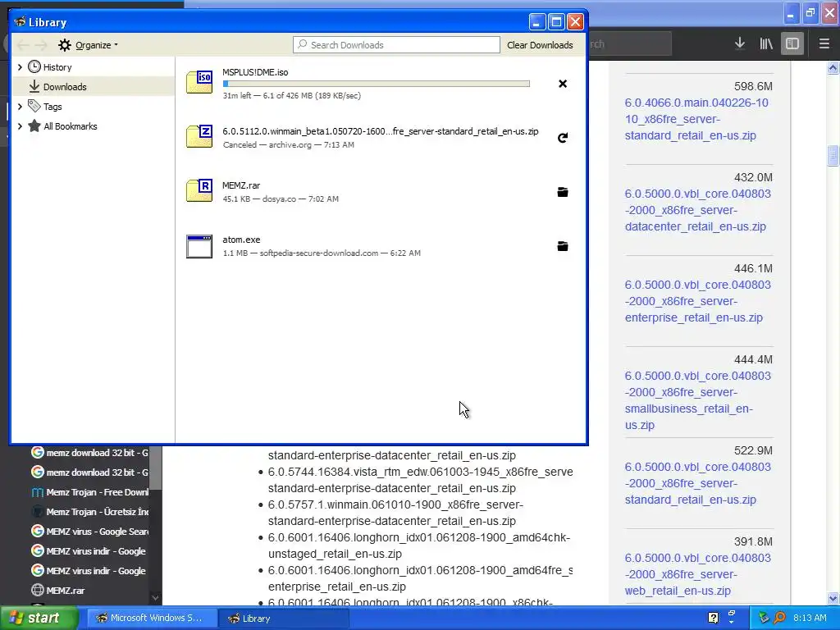840x630 pixels.
Task: Expand the History tree node
Action: (20, 67)
